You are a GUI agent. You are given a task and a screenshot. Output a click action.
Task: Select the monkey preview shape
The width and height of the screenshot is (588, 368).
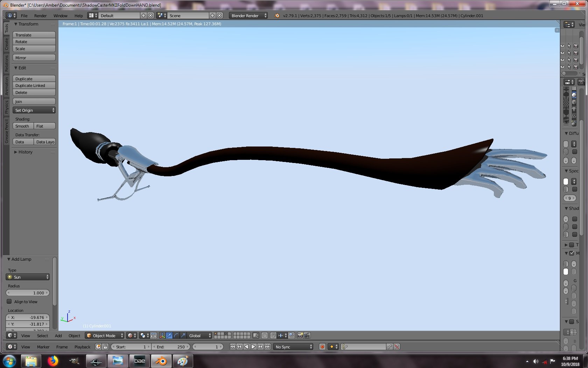coord(574,109)
